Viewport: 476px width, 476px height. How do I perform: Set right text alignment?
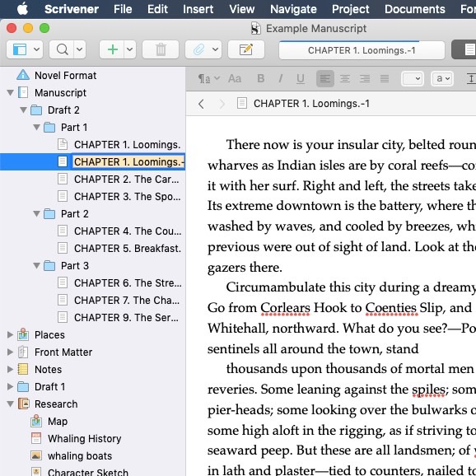(x=365, y=78)
